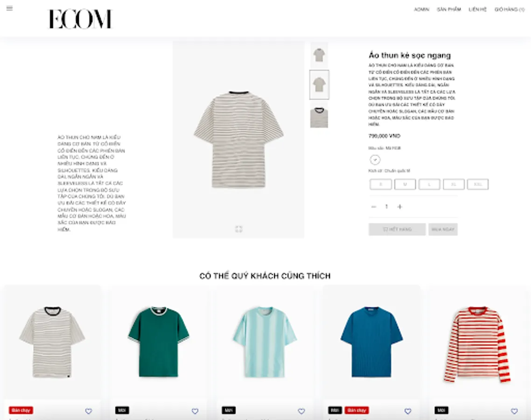
Task: Decrease quantity with the minus icon
Action: tap(374, 207)
